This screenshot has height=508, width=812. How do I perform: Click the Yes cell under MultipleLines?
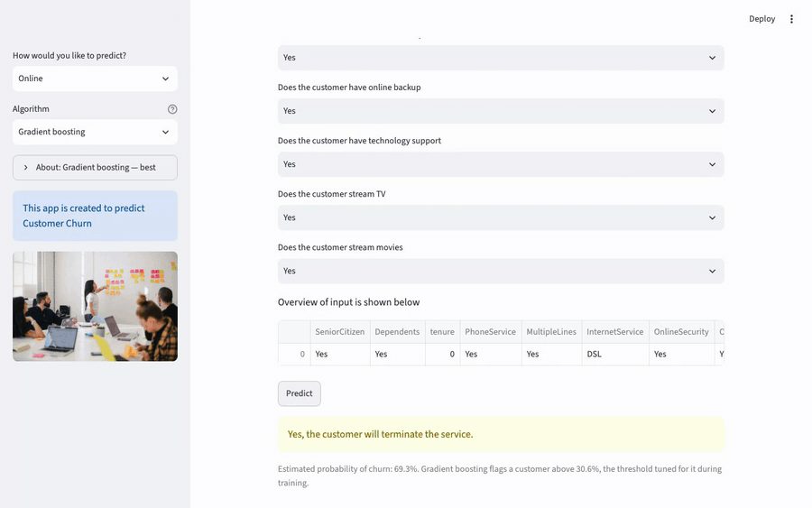pos(551,355)
